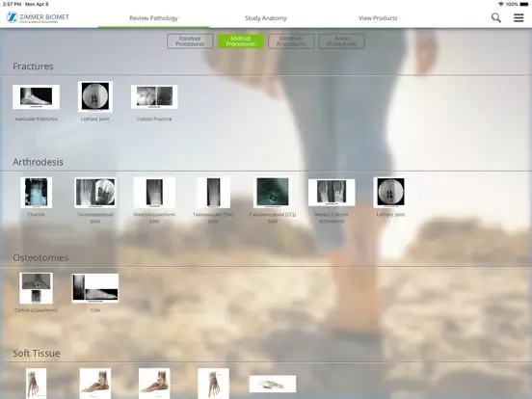Open Navicular Fractures x-ray thumbnail

36,97
